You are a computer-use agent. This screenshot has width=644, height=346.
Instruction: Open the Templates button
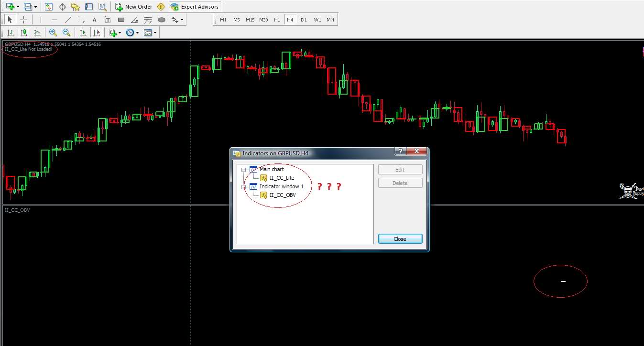point(148,32)
